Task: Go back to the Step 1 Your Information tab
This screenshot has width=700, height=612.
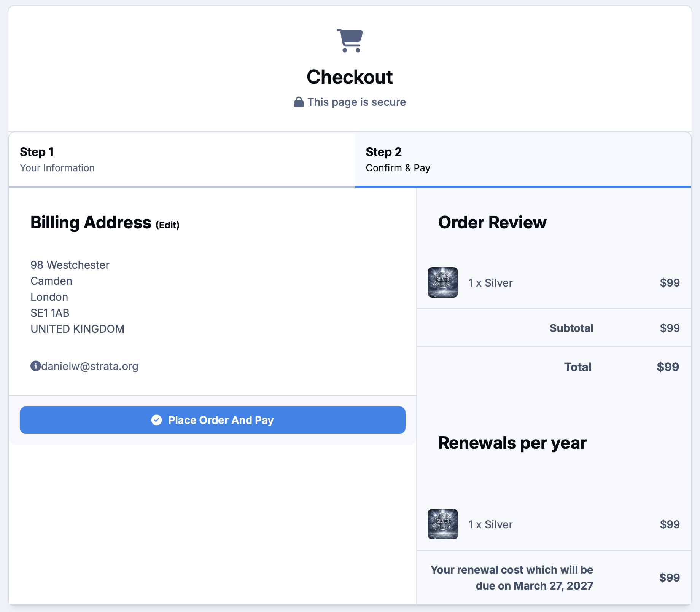Action: tap(182, 160)
